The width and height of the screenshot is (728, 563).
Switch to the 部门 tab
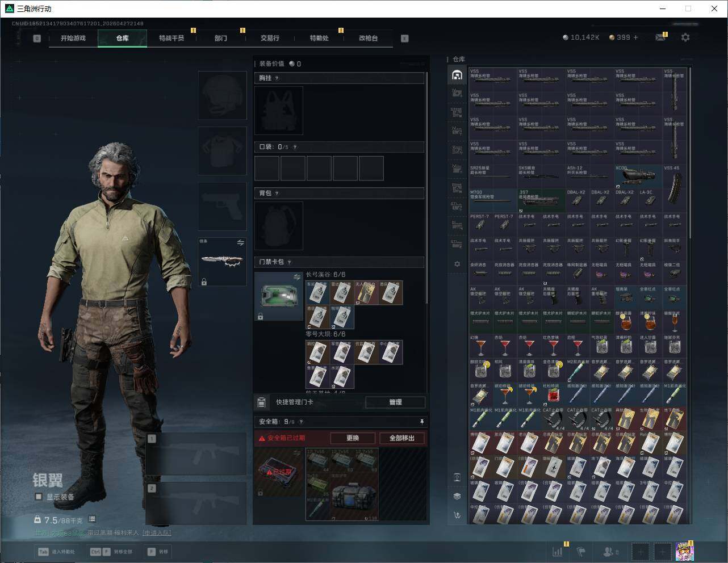coord(221,38)
